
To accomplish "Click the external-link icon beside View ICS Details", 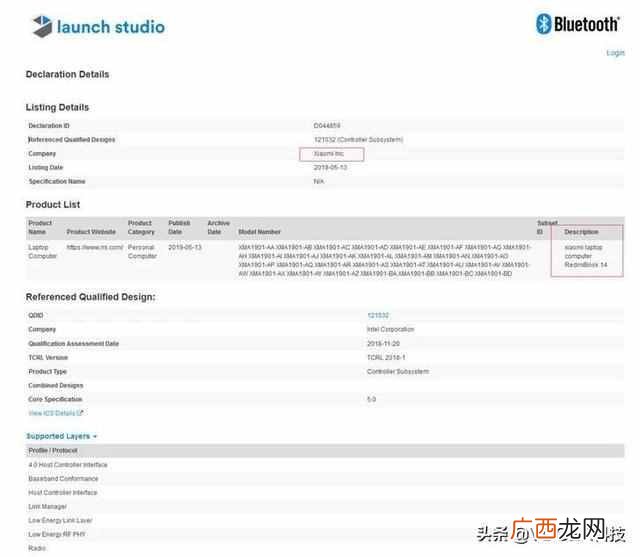I will 80,413.
